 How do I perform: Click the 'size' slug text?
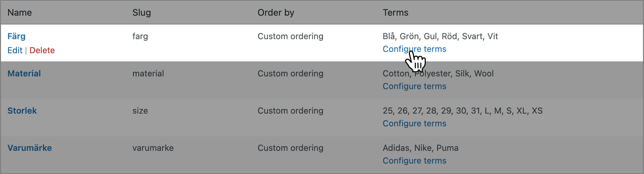point(140,111)
